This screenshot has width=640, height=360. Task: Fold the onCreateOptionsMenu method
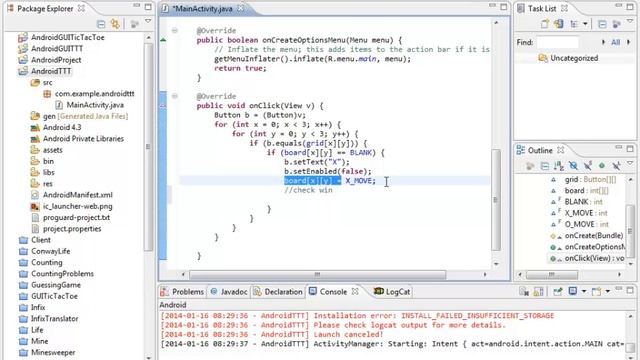click(x=175, y=30)
